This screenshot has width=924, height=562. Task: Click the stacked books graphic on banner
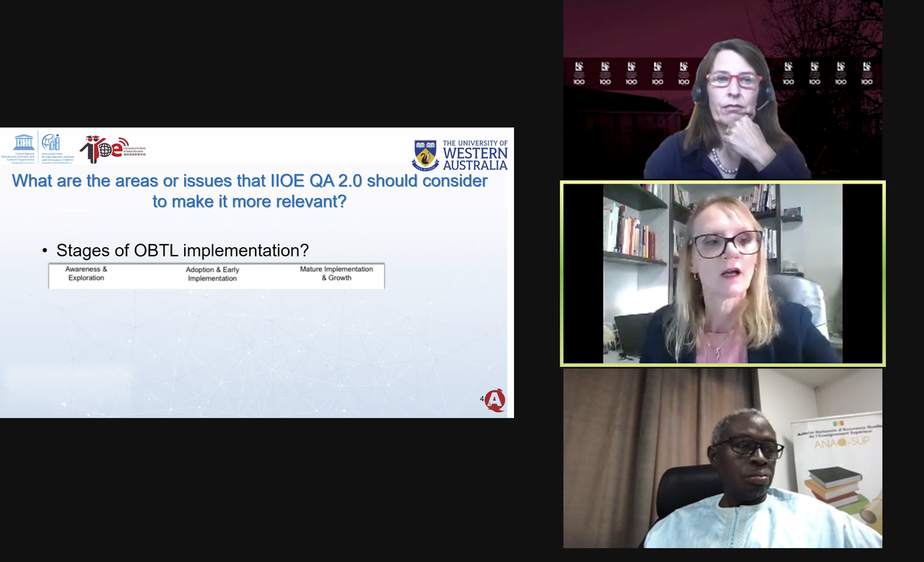[833, 486]
